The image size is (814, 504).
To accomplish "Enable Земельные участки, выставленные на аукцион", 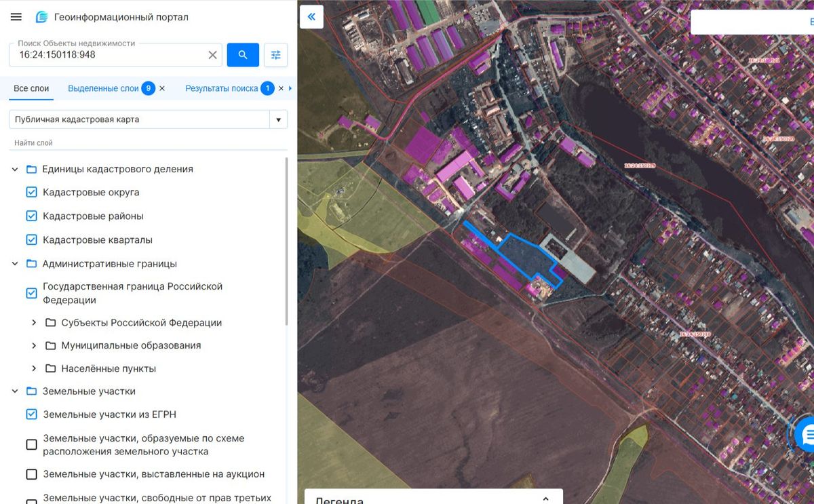I will click(31, 474).
